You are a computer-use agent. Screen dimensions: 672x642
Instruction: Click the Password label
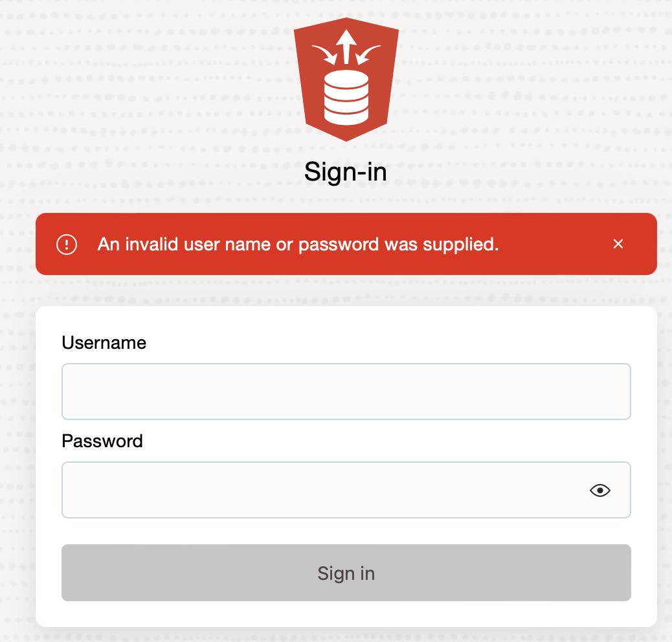[x=102, y=441]
